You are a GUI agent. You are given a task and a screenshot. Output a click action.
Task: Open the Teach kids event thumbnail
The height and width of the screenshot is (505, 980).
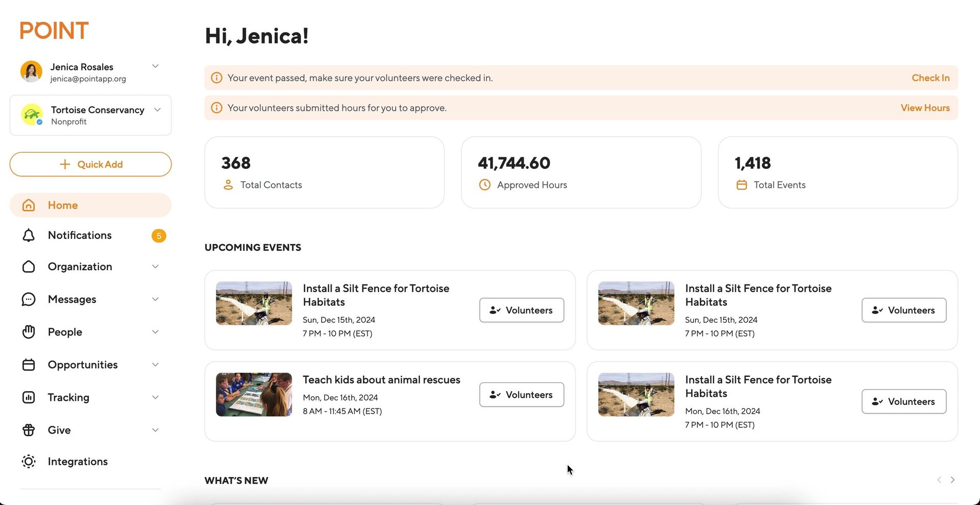(254, 395)
